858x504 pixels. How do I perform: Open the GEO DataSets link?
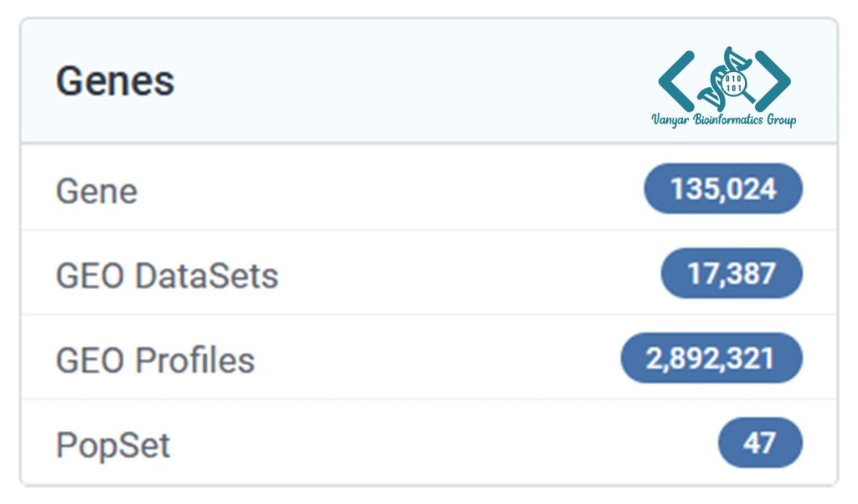coord(167,275)
